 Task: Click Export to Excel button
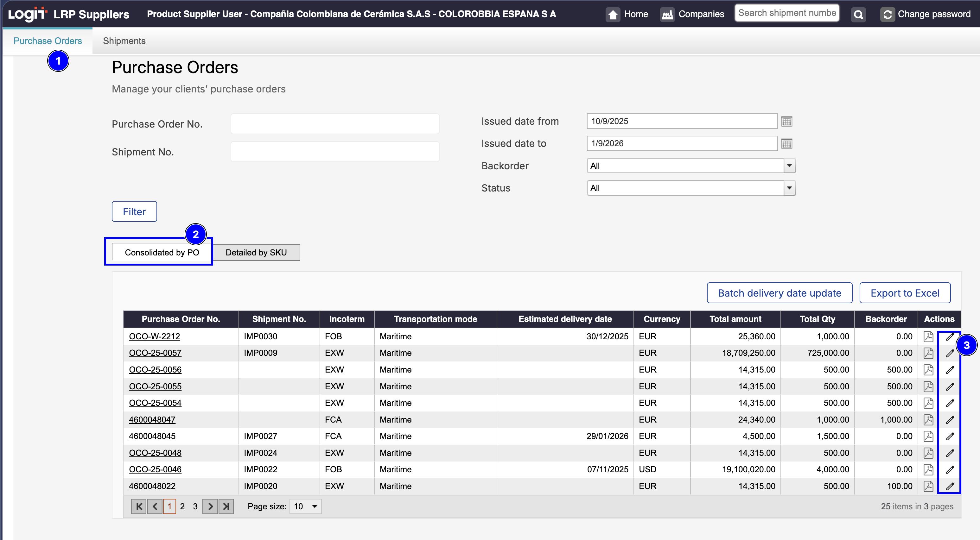905,293
